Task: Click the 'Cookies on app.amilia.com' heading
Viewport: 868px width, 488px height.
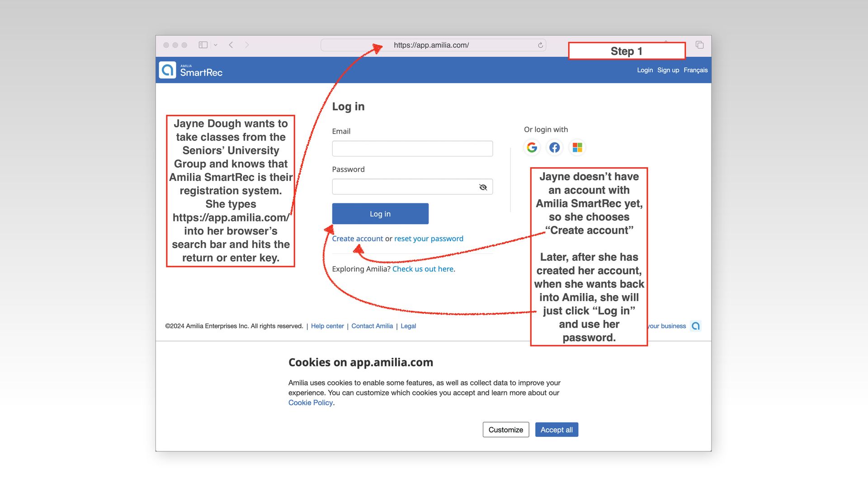Action: tap(361, 362)
